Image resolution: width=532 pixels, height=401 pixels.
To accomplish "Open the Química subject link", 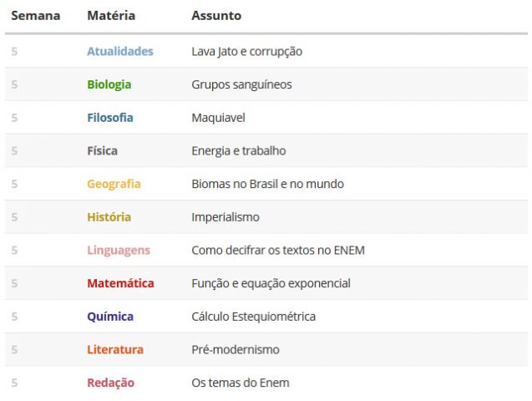I will click(x=110, y=317).
